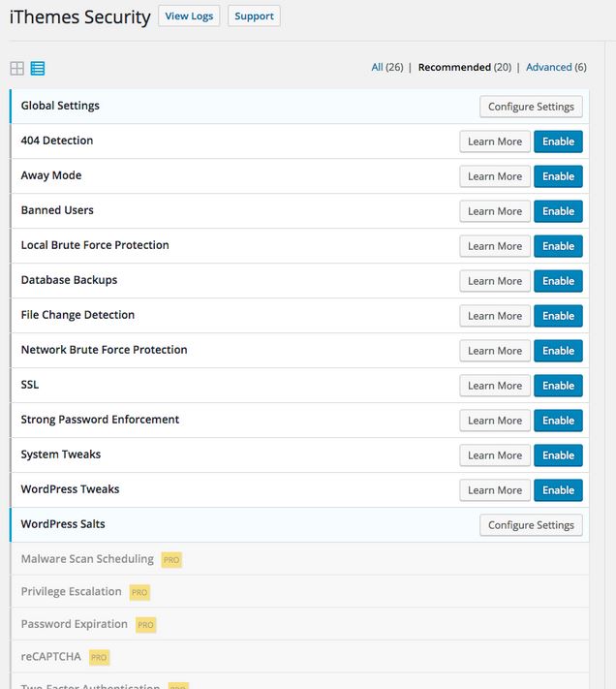Select the WordPress Tweaks row title
Image resolution: width=616 pixels, height=689 pixels.
pos(71,489)
